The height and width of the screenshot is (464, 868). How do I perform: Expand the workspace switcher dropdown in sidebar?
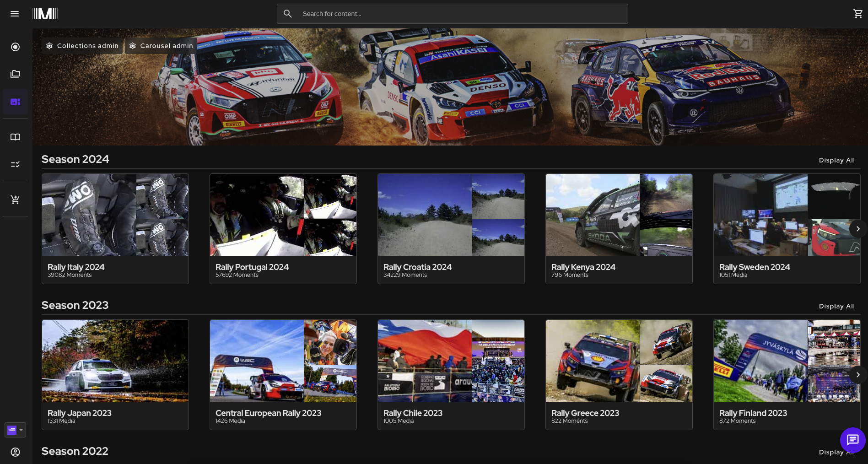(x=15, y=430)
